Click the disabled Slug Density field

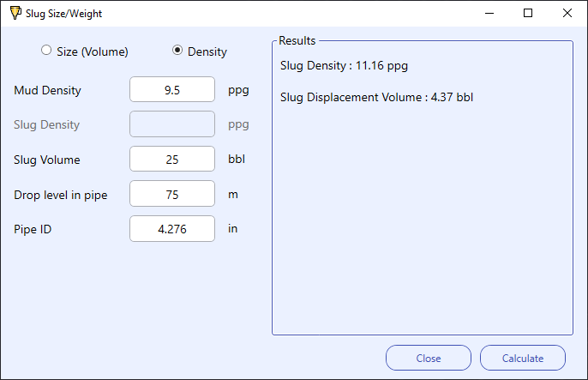(172, 124)
